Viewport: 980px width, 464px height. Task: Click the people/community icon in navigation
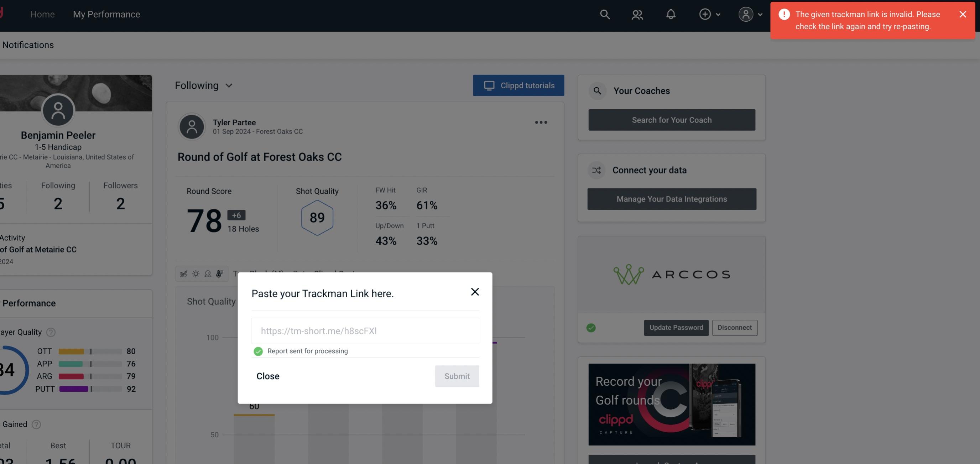click(x=637, y=14)
